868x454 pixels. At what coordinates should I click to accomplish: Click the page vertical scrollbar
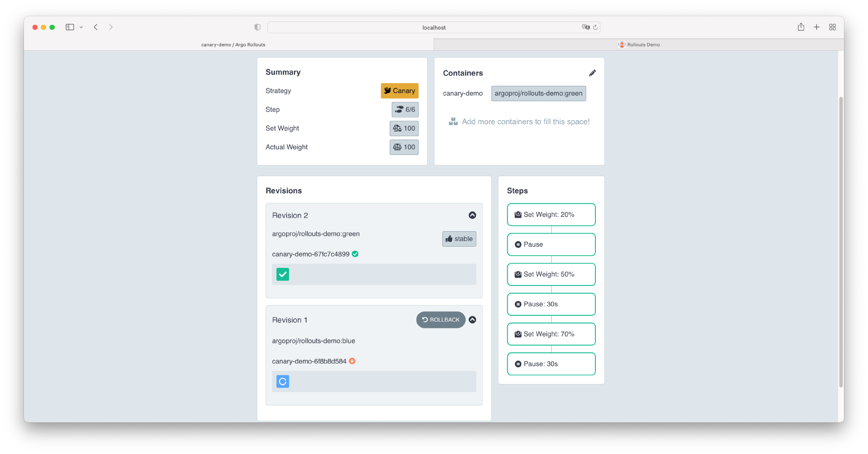pos(841,242)
